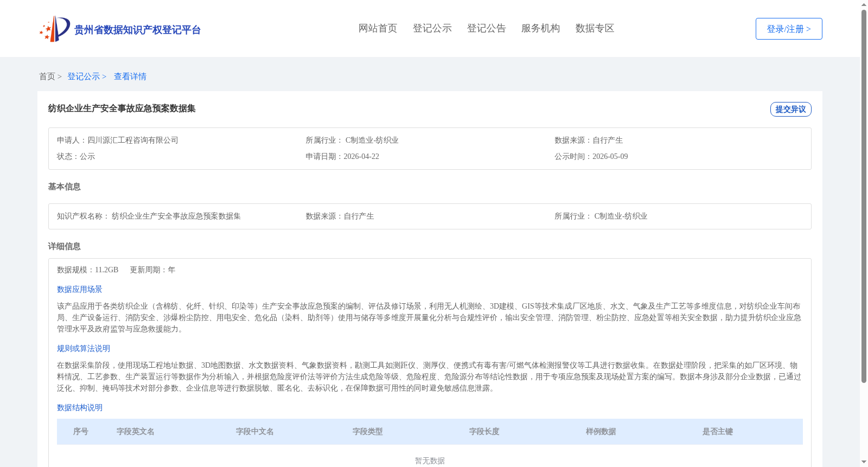Select 服务机构 in navigation bar
This screenshot has width=868, height=467.
[540, 28]
